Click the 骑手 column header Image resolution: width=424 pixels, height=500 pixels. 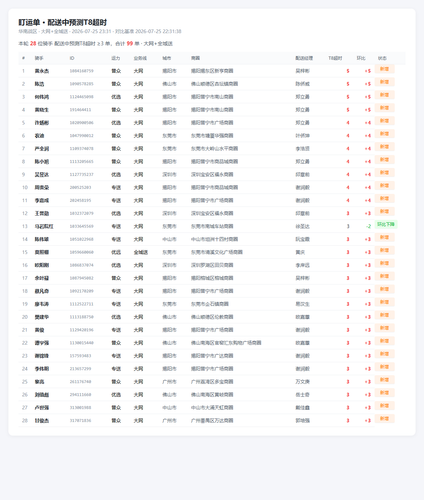(x=39, y=58)
